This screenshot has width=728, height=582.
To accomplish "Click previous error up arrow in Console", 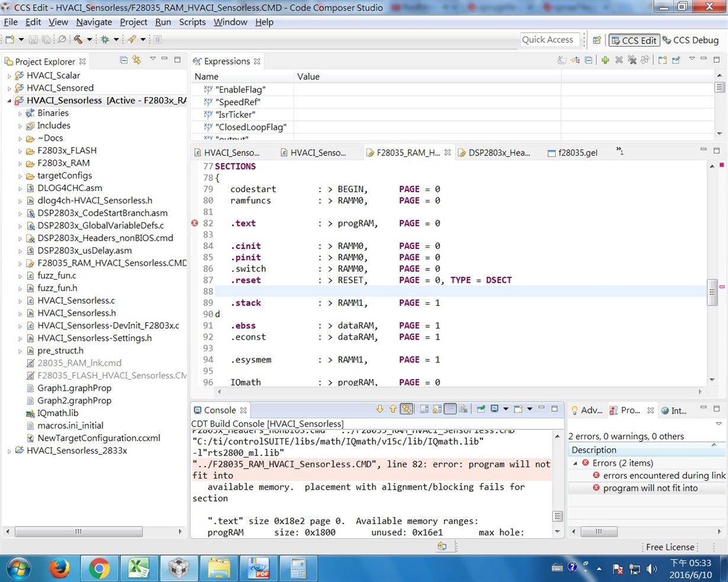I will (x=393, y=409).
